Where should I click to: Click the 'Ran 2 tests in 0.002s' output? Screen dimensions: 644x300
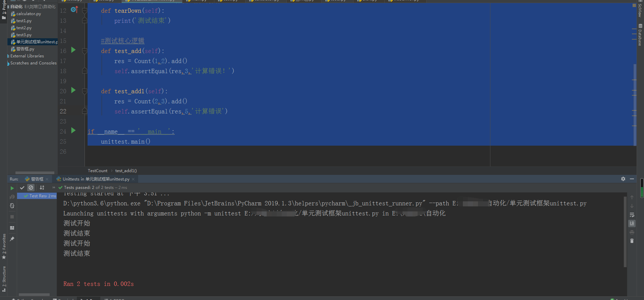pos(99,284)
